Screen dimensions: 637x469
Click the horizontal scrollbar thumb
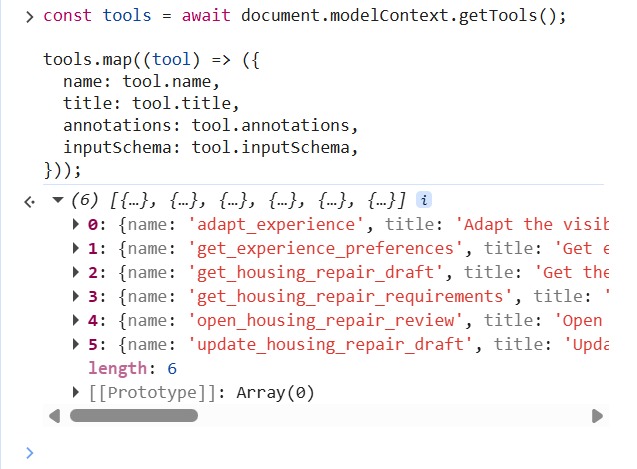[134, 416]
